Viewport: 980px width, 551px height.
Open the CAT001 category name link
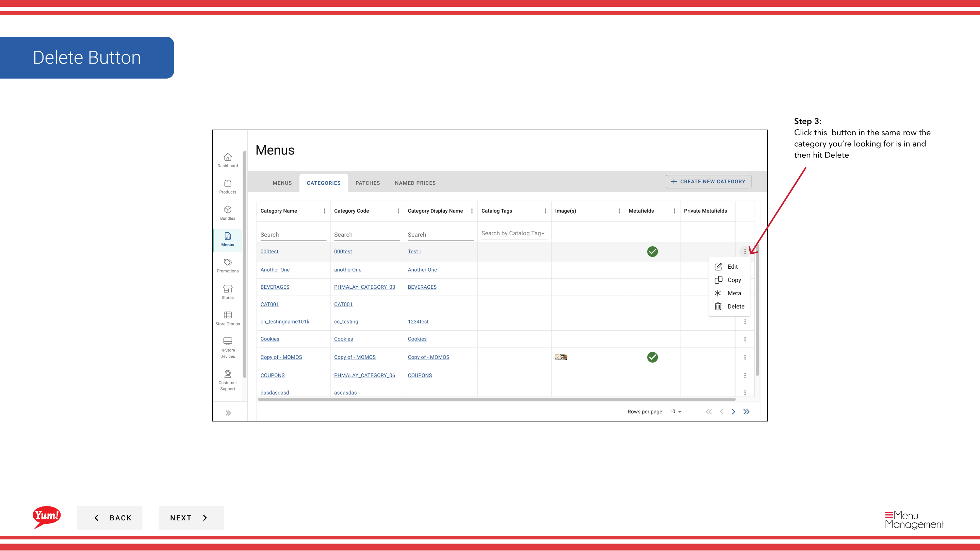(x=269, y=304)
